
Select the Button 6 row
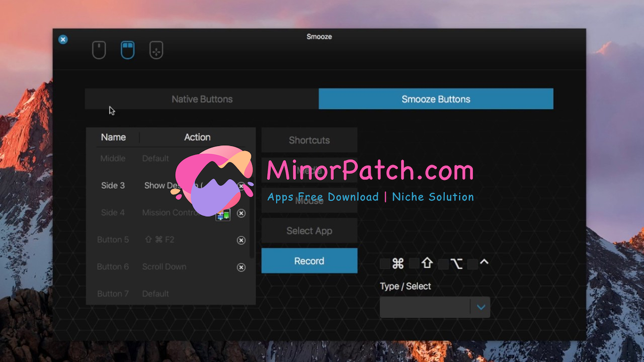(x=171, y=267)
